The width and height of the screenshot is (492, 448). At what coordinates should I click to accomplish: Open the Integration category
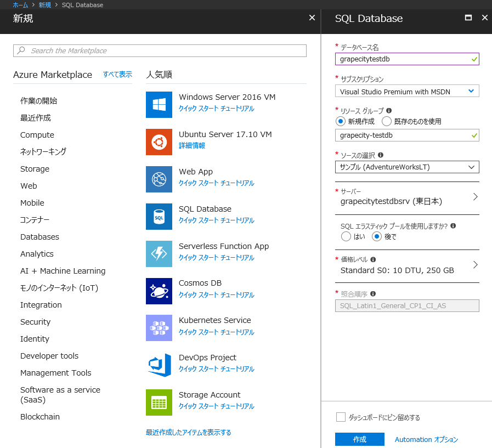pyautogui.click(x=41, y=305)
